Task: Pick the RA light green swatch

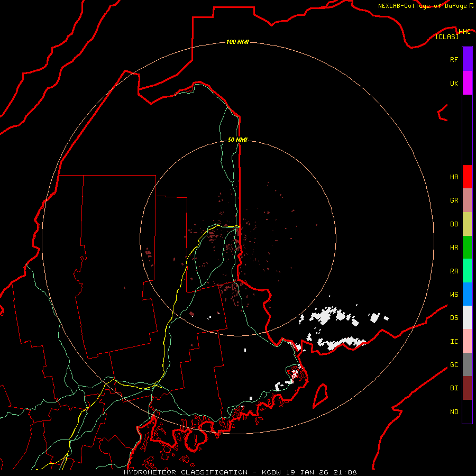Action: [467, 271]
